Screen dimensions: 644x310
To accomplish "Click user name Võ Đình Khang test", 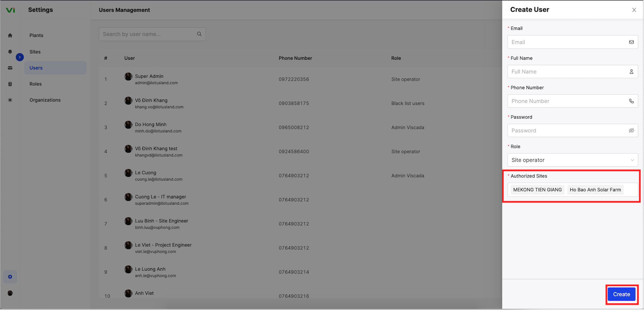I will click(x=156, y=149).
